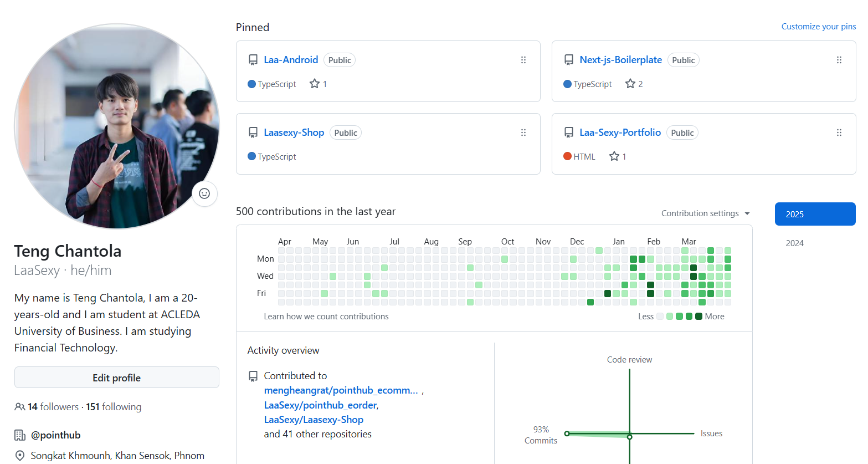Image resolution: width=868 pixels, height=464 pixels.
Task: Click Teng Chantola's profile picture
Action: coord(116,123)
